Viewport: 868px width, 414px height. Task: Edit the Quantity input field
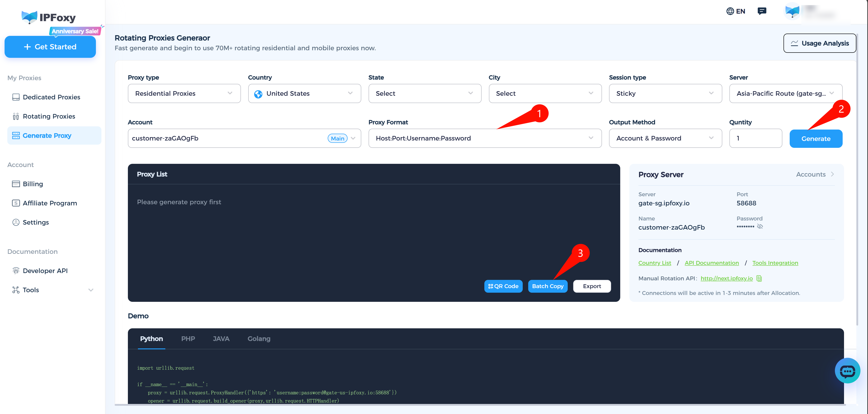[755, 138]
